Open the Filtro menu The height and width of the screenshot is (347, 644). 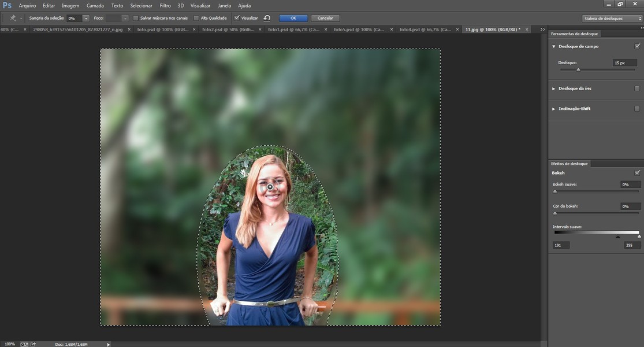(x=165, y=6)
